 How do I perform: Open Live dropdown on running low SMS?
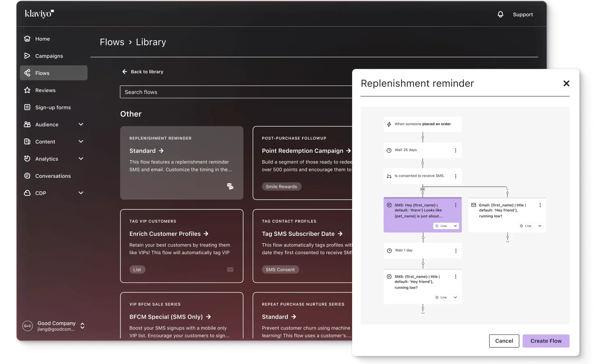(446, 297)
